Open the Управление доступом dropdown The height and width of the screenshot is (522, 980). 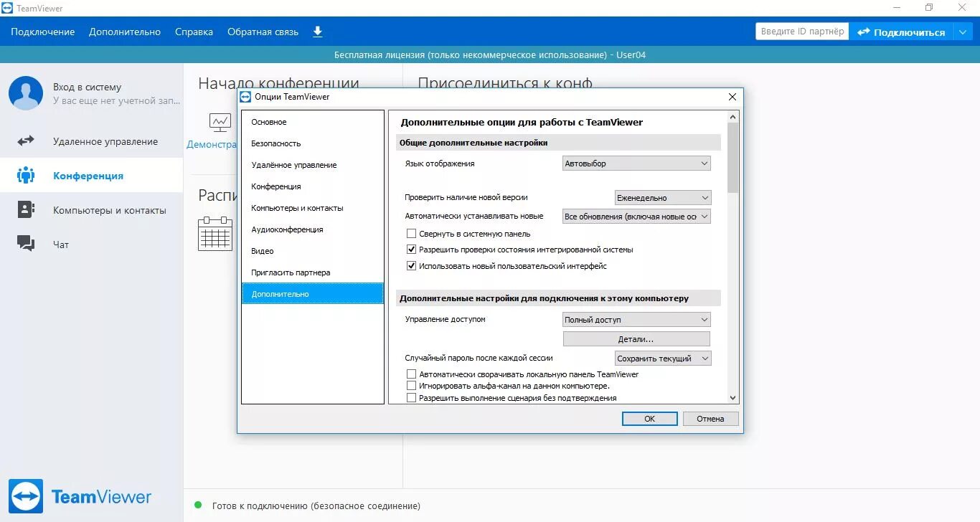tap(636, 320)
